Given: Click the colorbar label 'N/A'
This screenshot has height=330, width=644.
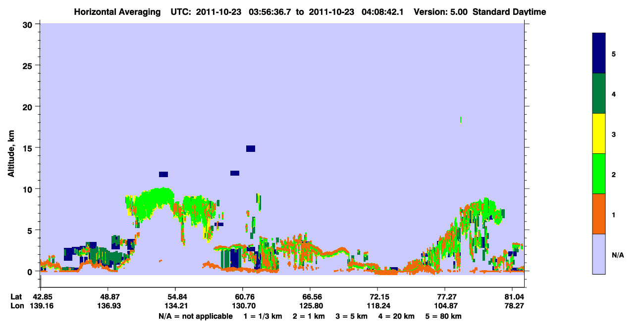Looking at the screenshot, I should click(x=618, y=255).
